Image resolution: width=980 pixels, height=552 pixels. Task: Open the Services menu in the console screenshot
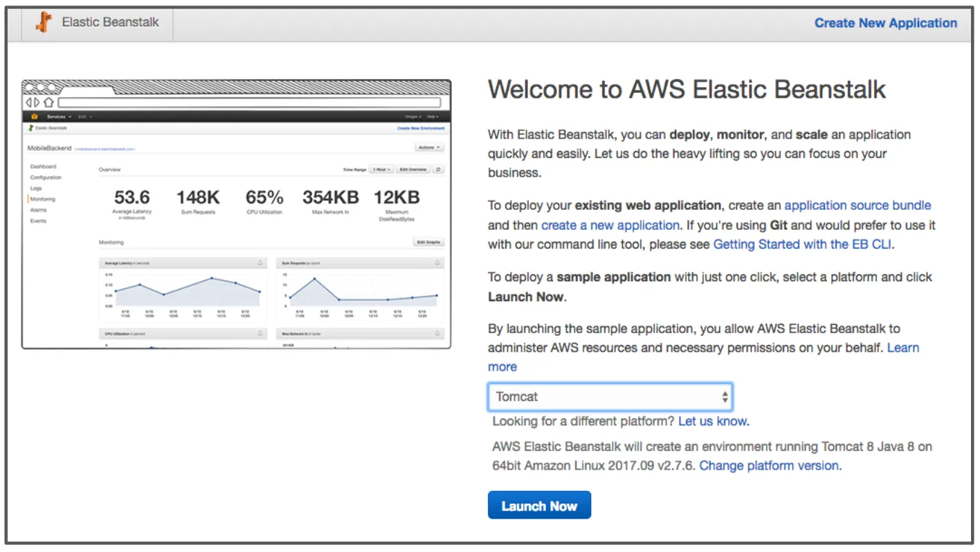pos(57,116)
